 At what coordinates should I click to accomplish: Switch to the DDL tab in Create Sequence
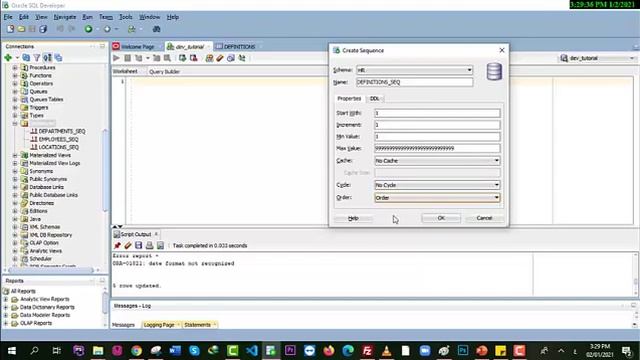tap(374, 98)
